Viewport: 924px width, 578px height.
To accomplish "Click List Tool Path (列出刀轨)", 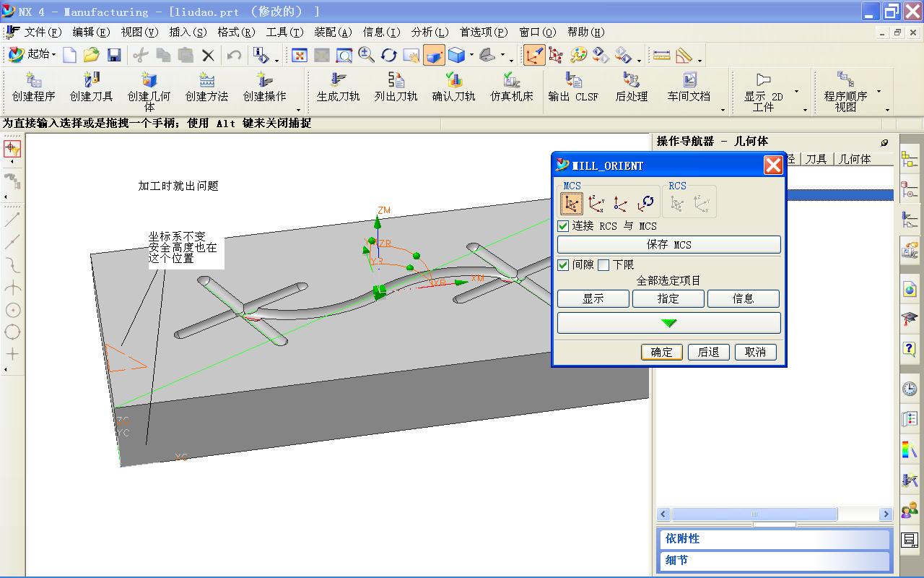I will [x=396, y=87].
